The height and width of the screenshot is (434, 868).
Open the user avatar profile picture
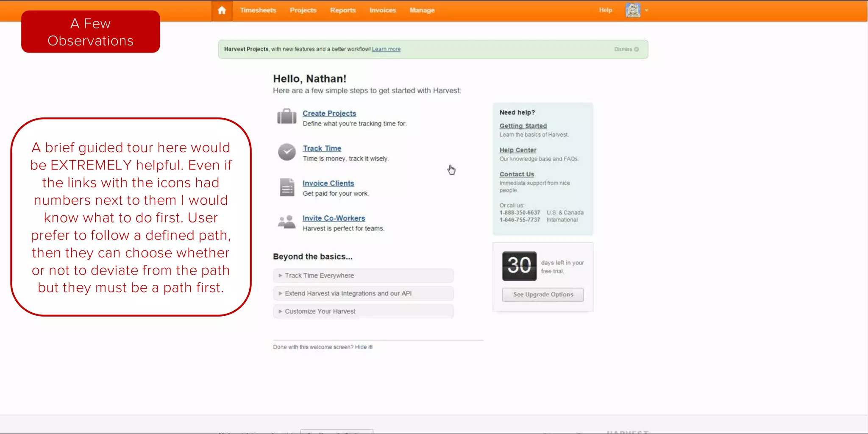click(633, 10)
